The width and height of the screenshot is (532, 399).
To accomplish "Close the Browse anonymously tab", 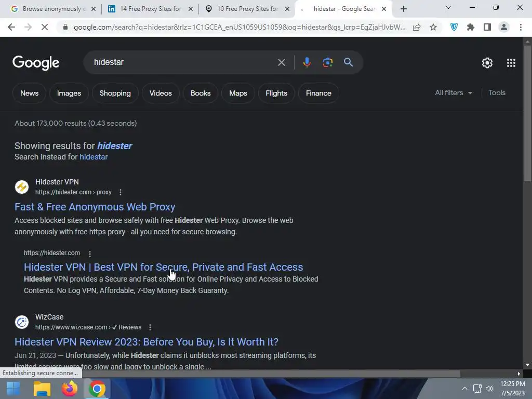I will [x=94, y=9].
